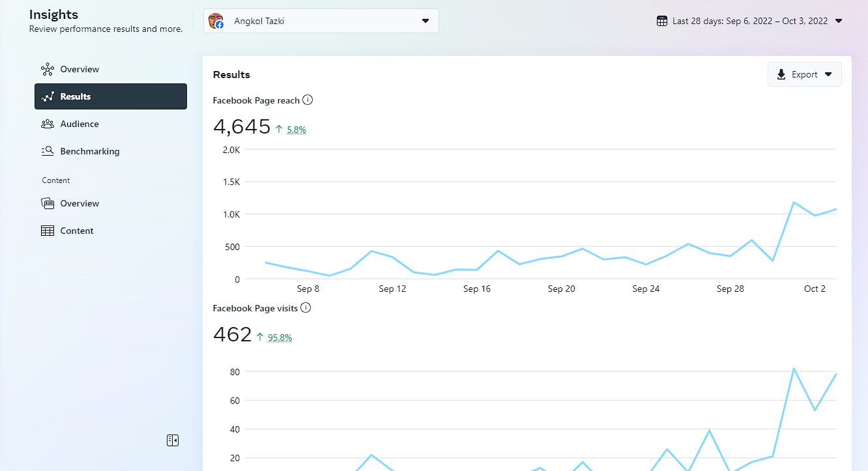868x471 pixels.
Task: Open the Export dropdown arrow
Action: 828,74
